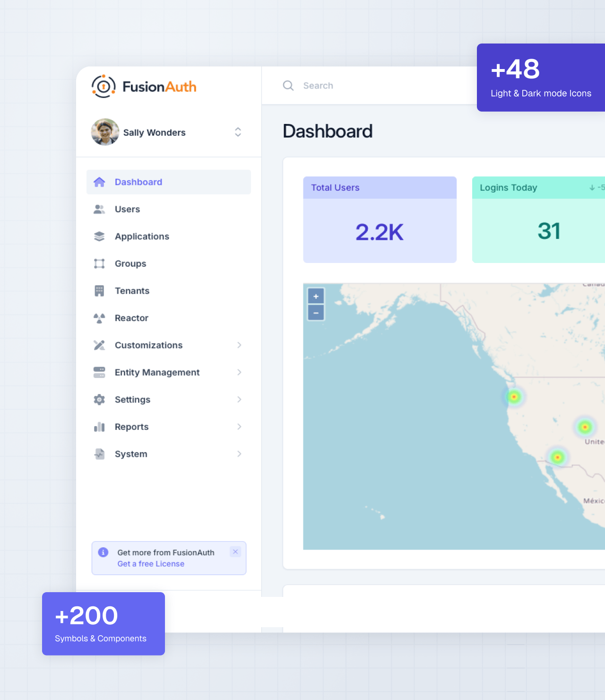Zoom in on the map
The height and width of the screenshot is (700, 605).
(x=316, y=297)
